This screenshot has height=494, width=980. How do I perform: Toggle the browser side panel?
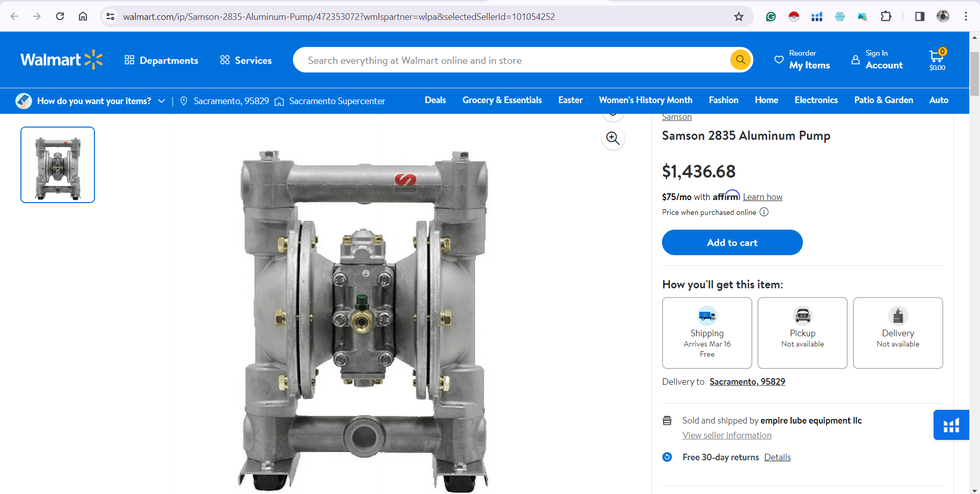click(x=920, y=16)
